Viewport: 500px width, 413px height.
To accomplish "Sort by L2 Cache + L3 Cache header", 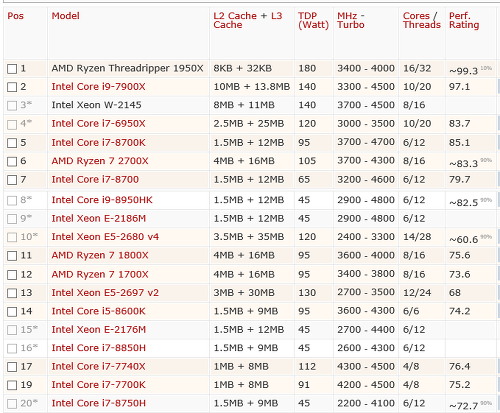I will pos(248,20).
